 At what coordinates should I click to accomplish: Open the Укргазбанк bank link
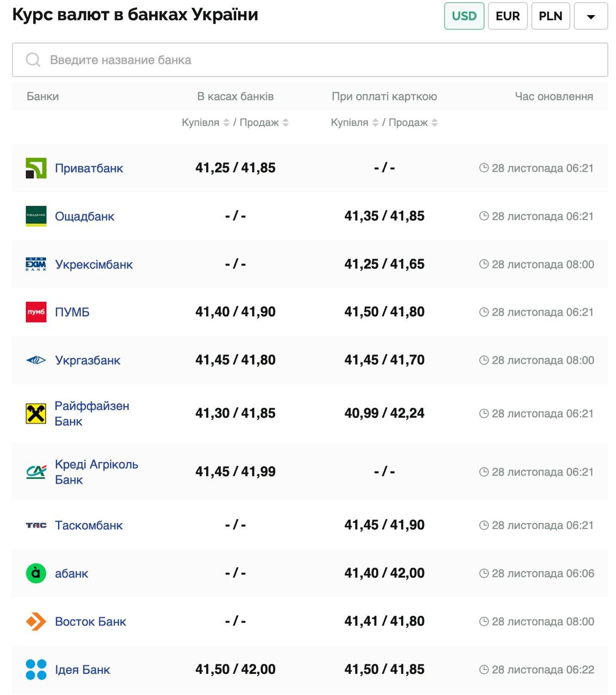point(87,361)
